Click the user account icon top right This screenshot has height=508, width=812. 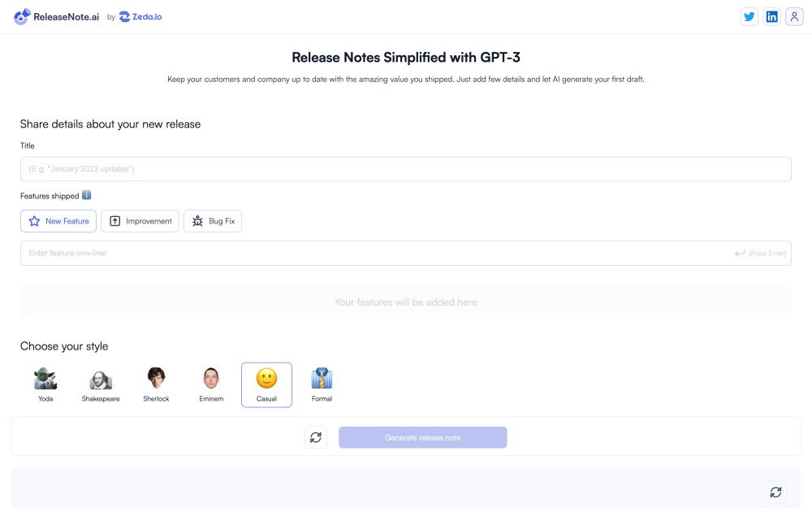(794, 16)
